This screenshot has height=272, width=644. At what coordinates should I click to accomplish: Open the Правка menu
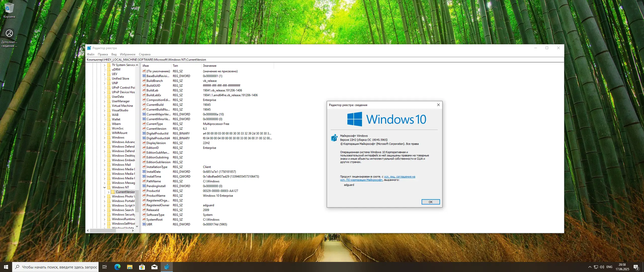click(103, 54)
